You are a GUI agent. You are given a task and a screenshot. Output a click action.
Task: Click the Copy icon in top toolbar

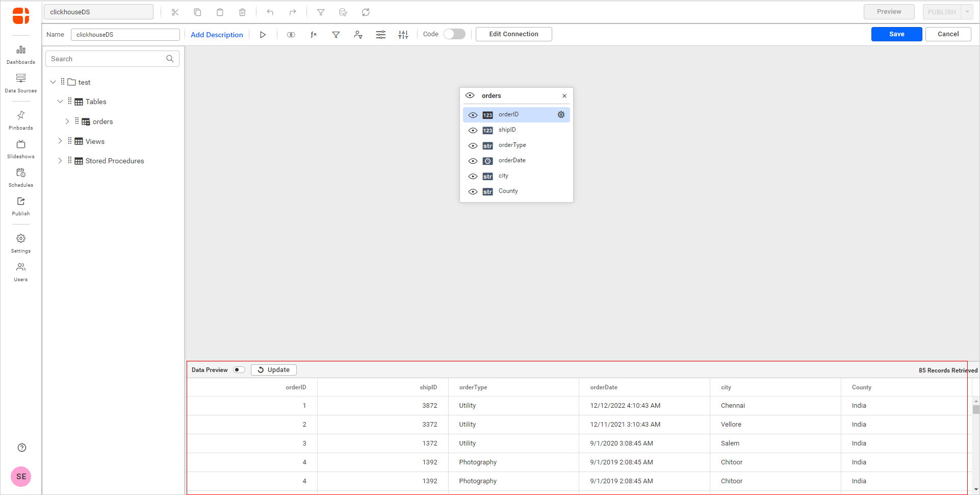[197, 12]
